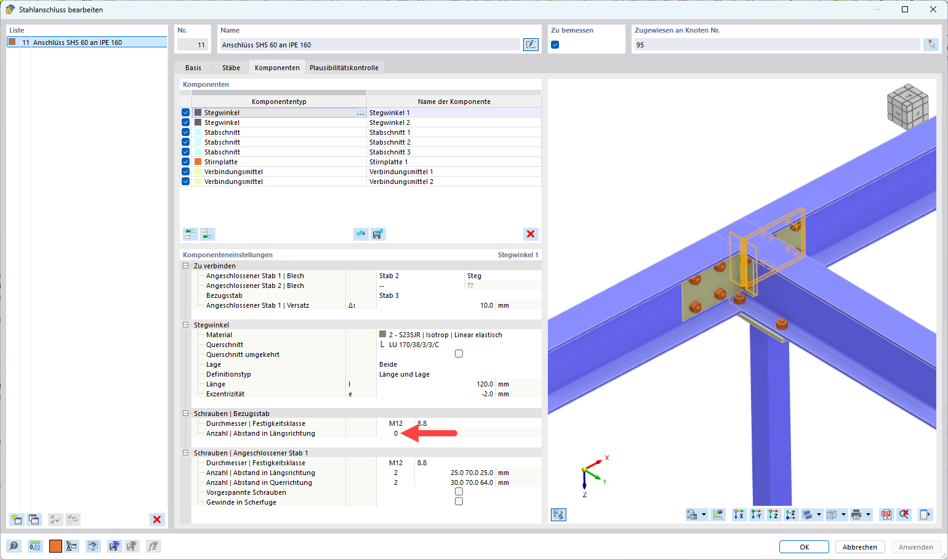This screenshot has height=560, width=948.
Task: Toggle the Querschnitt umgekehrt checkbox
Action: pyautogui.click(x=459, y=354)
